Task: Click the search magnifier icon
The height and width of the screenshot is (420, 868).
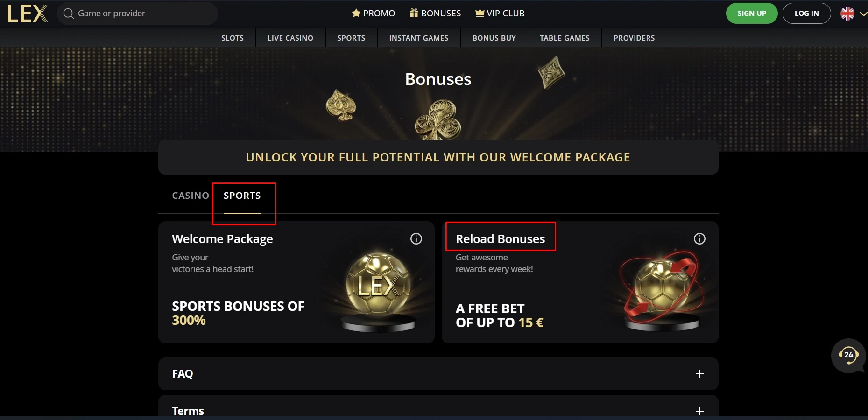Action: [x=69, y=14]
